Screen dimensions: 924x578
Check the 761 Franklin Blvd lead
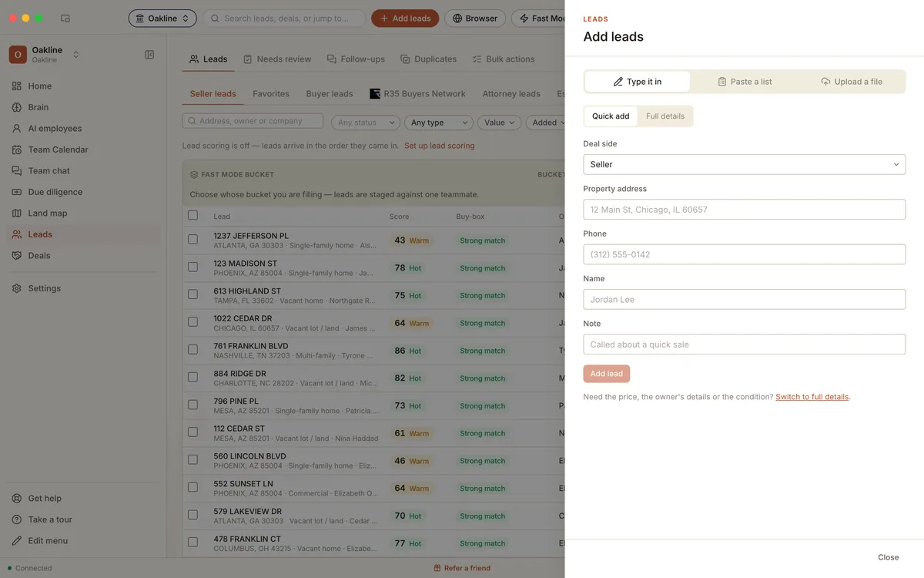[193, 350]
